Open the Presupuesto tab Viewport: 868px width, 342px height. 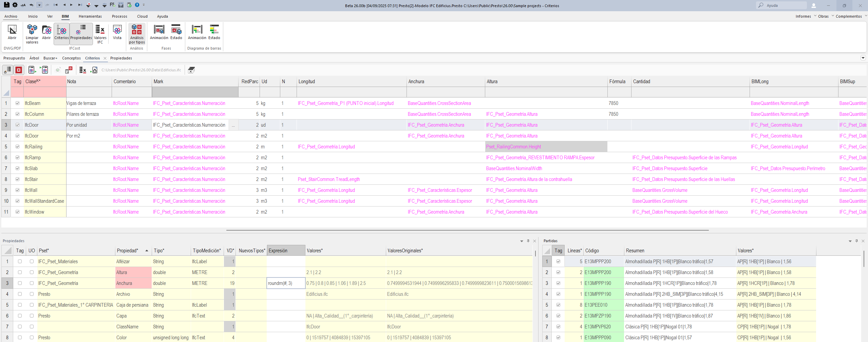tap(14, 58)
